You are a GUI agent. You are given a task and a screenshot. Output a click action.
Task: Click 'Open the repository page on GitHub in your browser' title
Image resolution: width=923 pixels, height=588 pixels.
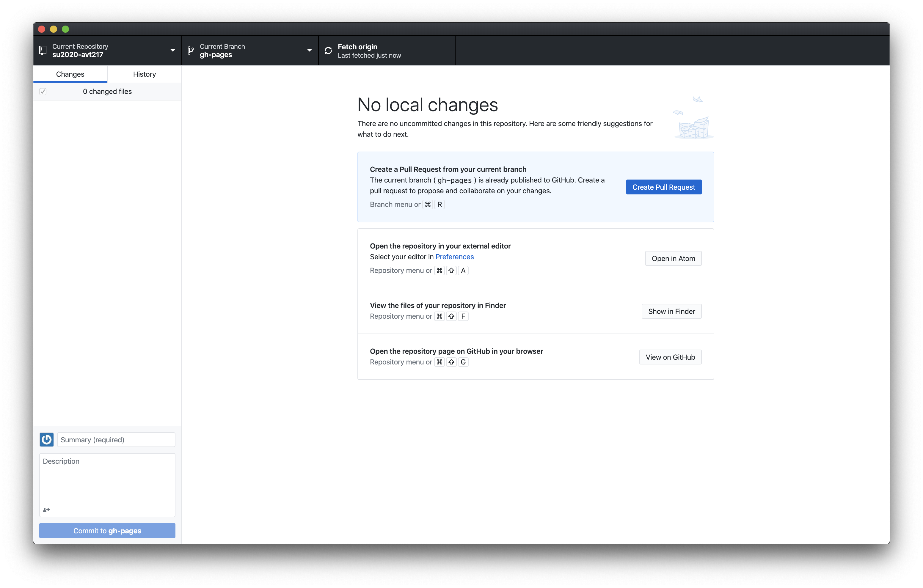[456, 351]
